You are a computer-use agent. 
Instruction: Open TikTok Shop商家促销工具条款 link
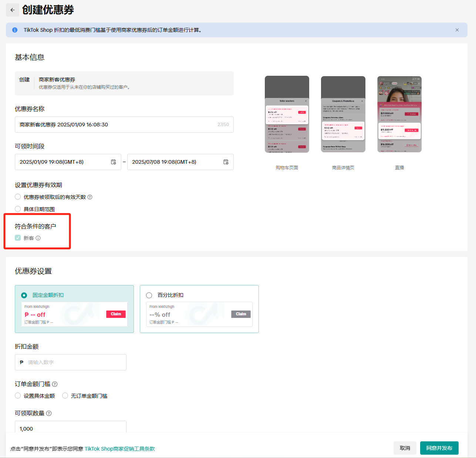[119, 449]
